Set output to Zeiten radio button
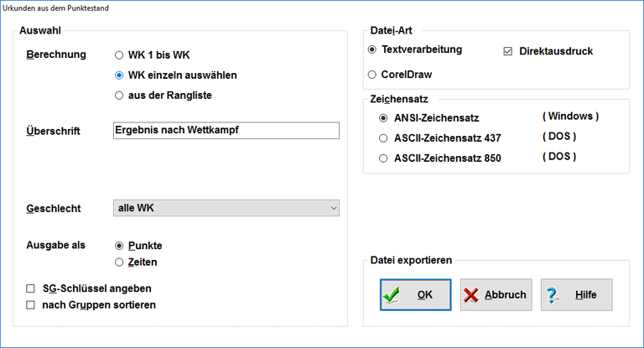 click(120, 262)
